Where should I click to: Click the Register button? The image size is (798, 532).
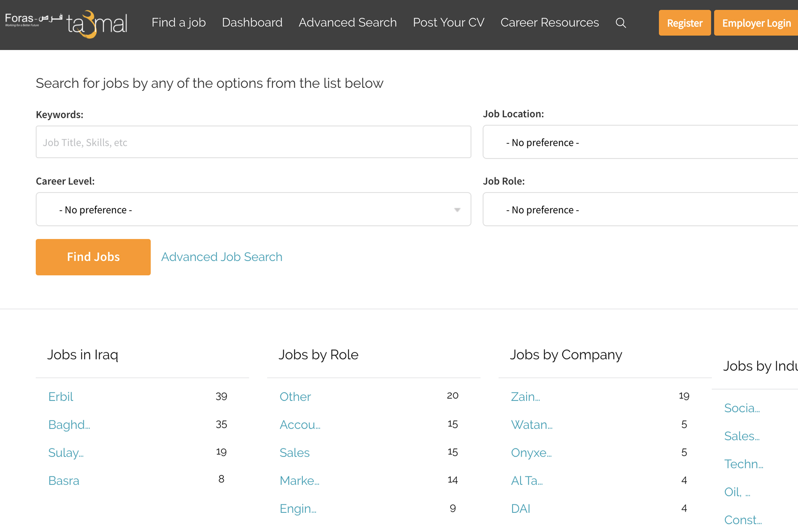(684, 23)
